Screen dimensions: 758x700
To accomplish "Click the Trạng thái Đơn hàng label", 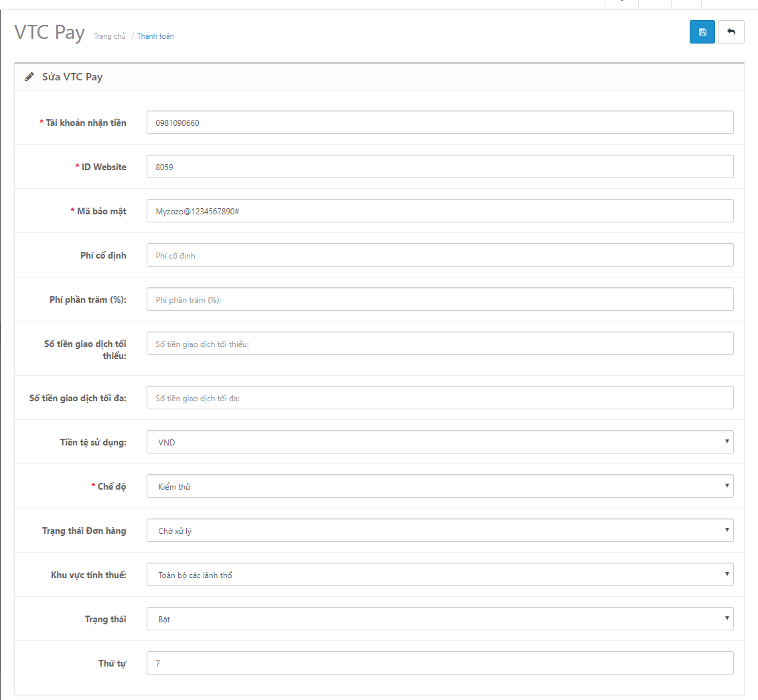I will (84, 531).
